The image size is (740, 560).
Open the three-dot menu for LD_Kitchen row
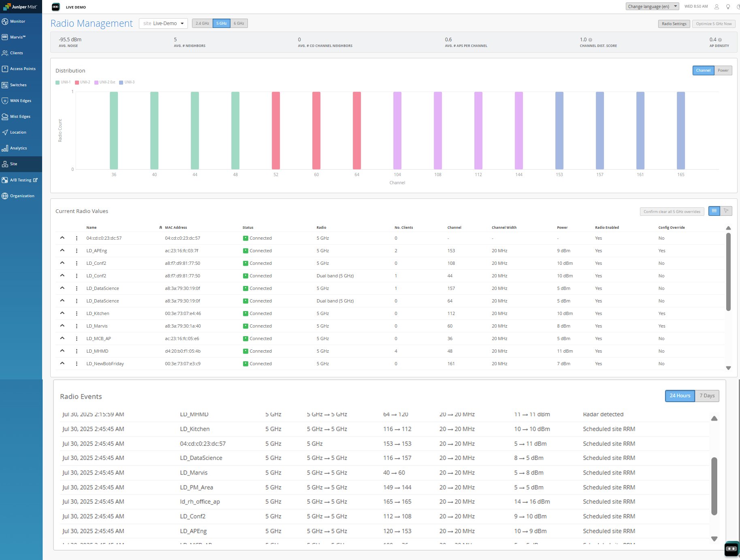pyautogui.click(x=77, y=314)
